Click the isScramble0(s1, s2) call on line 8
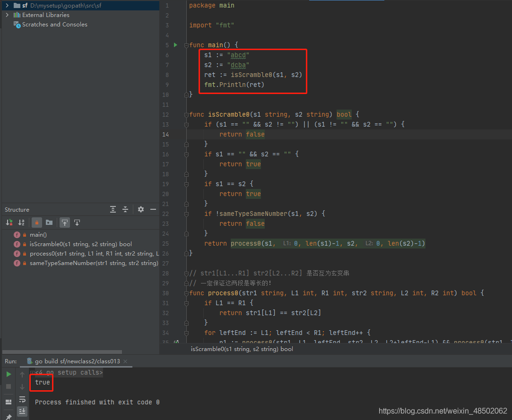512x420 pixels. click(267, 75)
